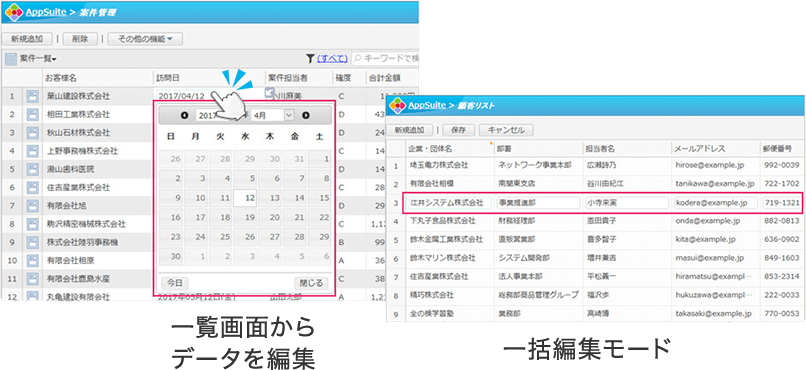This screenshot has height=370, width=806.
Task: Open the record icon for 秋山石材株式会社
Action: (33, 133)
